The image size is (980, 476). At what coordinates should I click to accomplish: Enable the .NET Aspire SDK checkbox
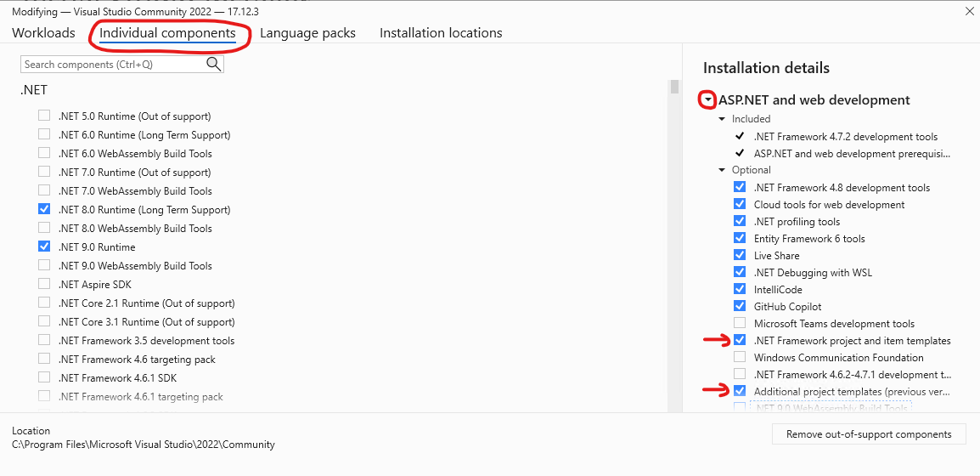[x=44, y=284]
